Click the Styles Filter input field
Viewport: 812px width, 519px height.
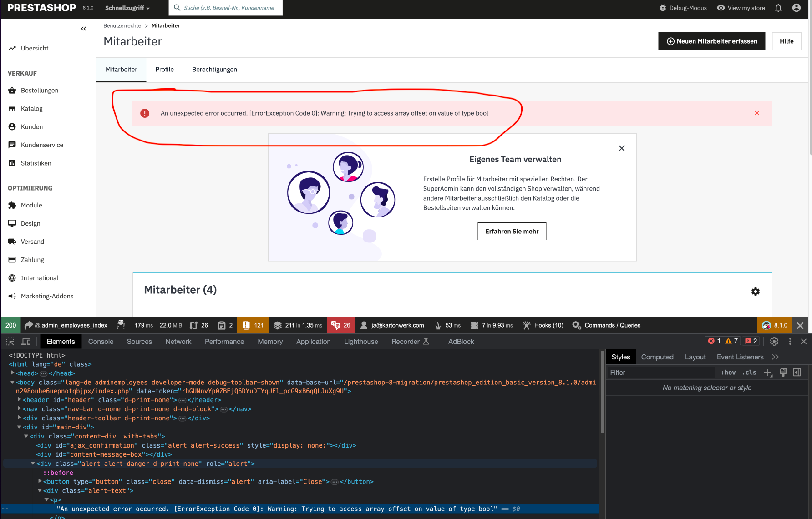pyautogui.click(x=661, y=373)
